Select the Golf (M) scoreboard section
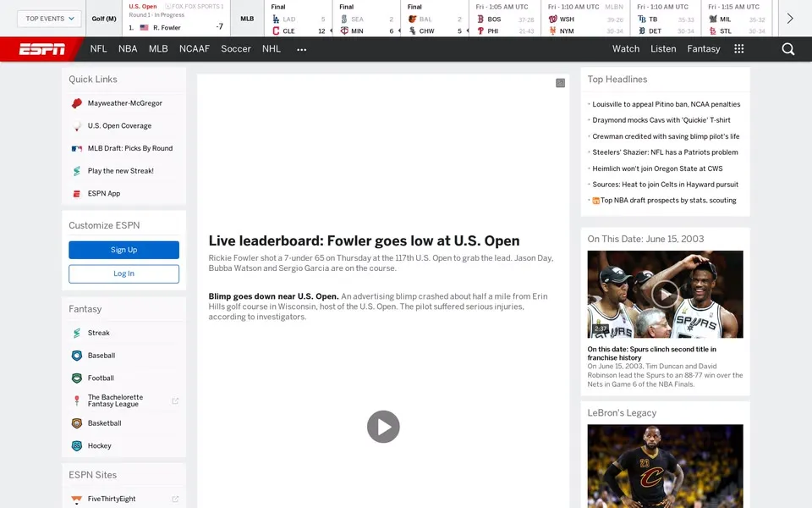 103,19
